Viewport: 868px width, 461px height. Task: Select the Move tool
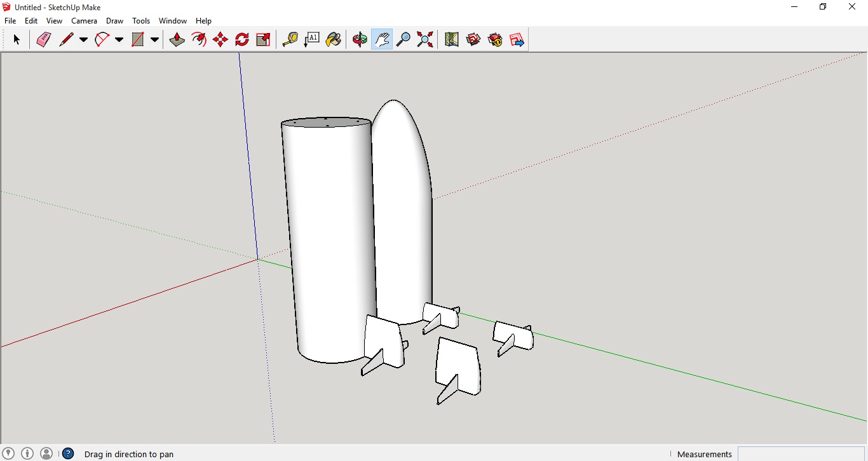220,40
